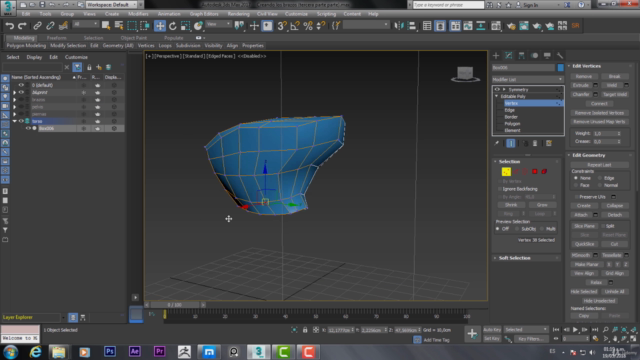Viewport: 640px width, 360px height.
Task: Open Internet Explorer from the taskbar
Action: 36,351
